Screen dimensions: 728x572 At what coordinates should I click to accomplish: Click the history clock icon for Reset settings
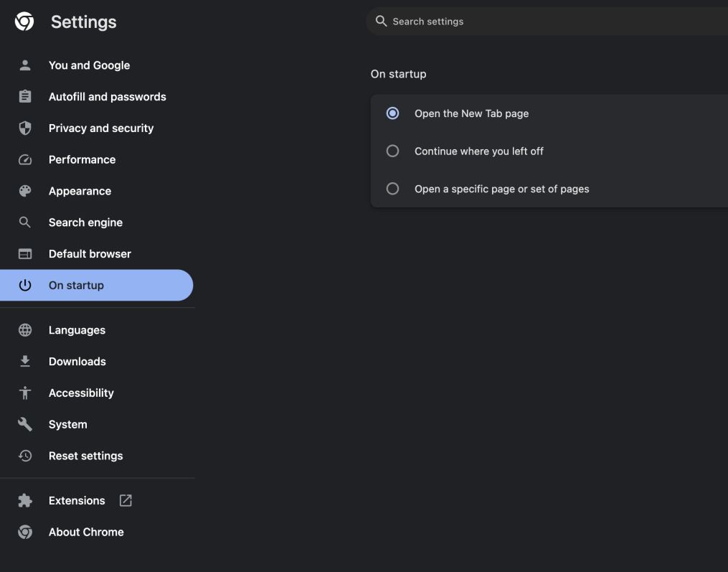click(25, 456)
